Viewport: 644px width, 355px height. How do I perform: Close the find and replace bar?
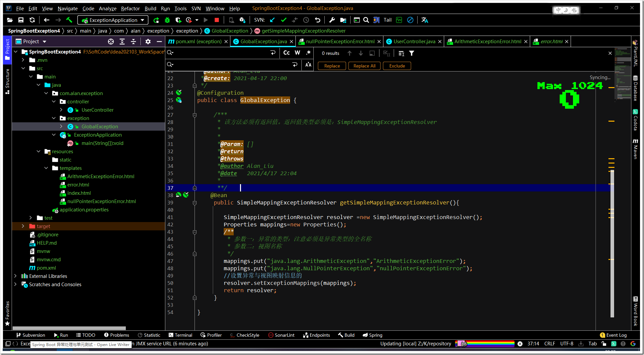(x=610, y=53)
